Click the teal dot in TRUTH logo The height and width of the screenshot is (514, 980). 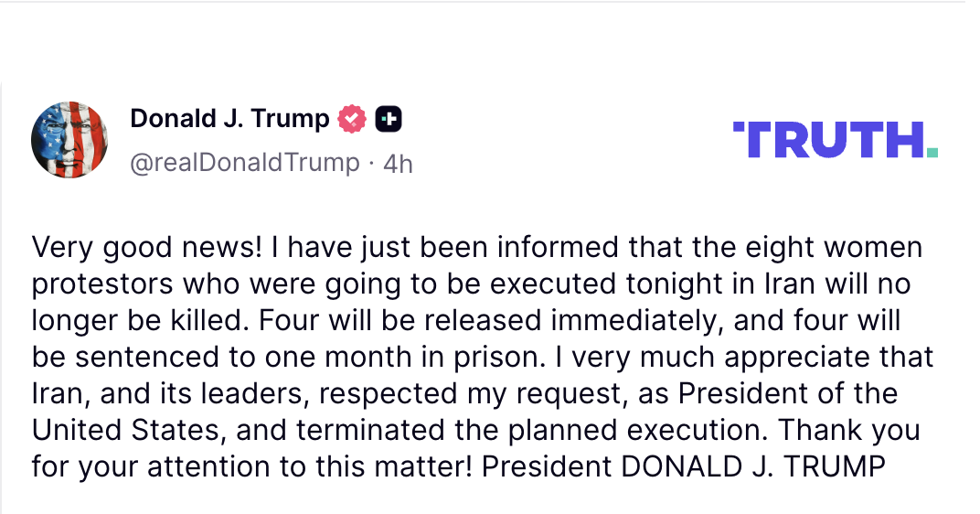[x=931, y=152]
